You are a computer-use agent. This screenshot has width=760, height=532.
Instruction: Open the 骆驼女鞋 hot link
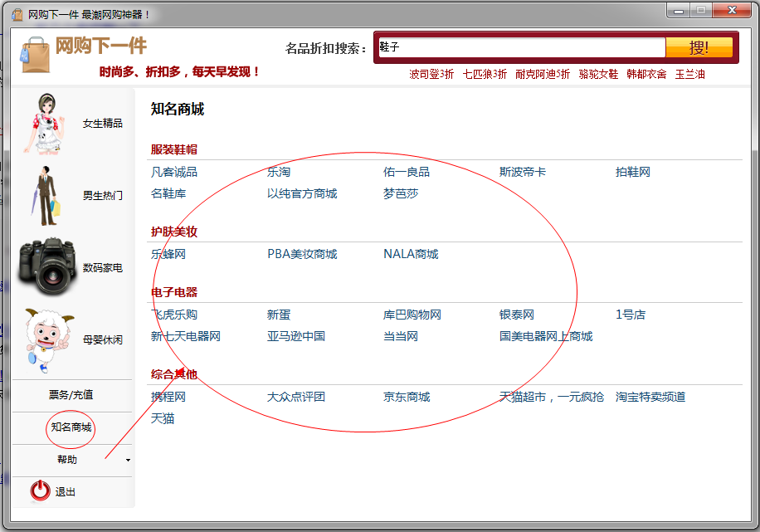[598, 74]
